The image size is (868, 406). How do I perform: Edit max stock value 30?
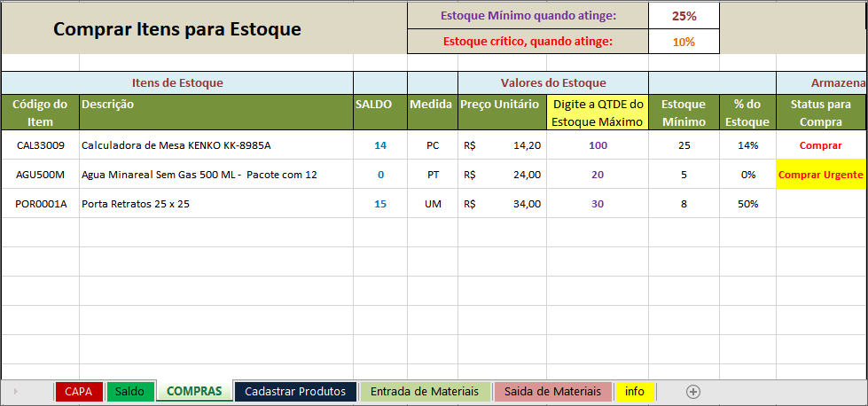click(x=598, y=204)
